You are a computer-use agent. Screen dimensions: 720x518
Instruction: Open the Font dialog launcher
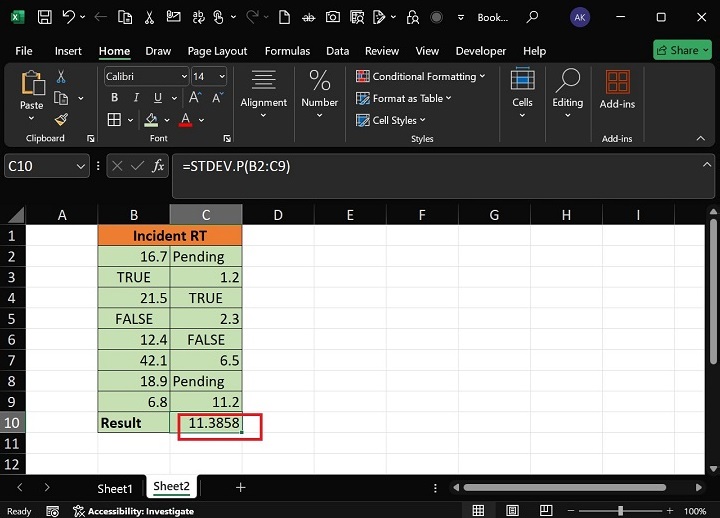(227, 138)
